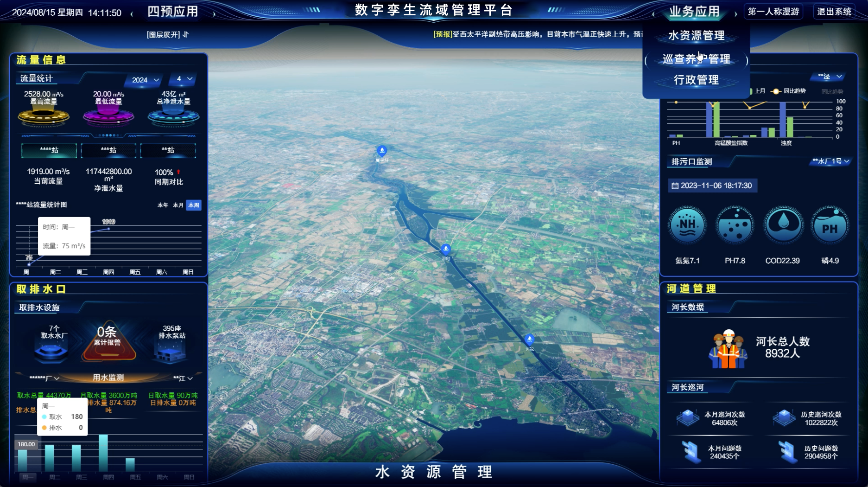Image resolution: width=868 pixels, height=487 pixels.
Task: Click the monthly problem count icon
Action: click(691, 452)
